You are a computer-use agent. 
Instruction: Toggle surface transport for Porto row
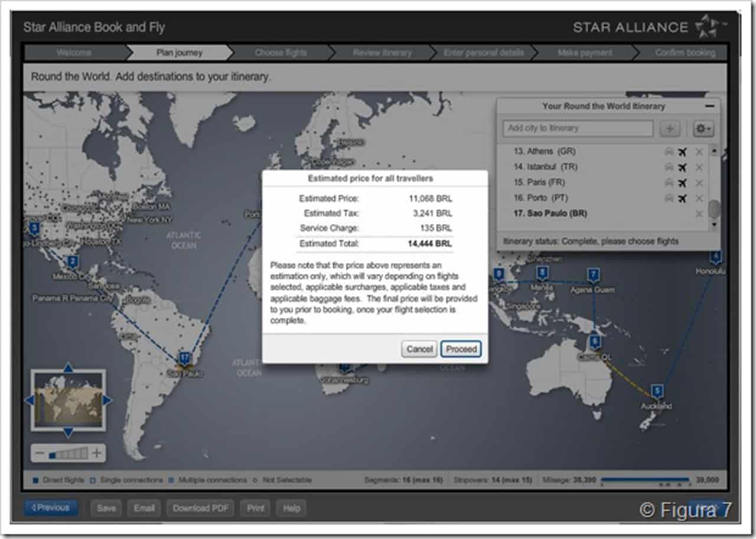coord(669,198)
